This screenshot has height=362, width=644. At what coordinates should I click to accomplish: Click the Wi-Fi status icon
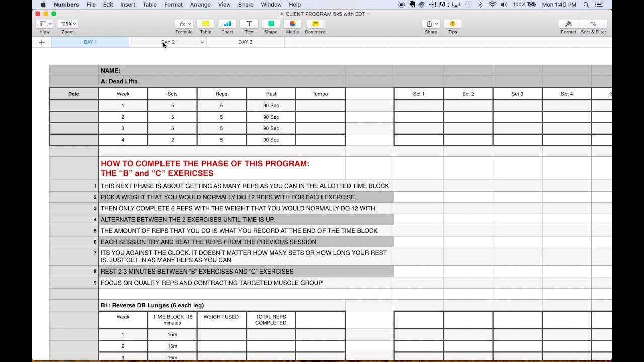tap(492, 5)
